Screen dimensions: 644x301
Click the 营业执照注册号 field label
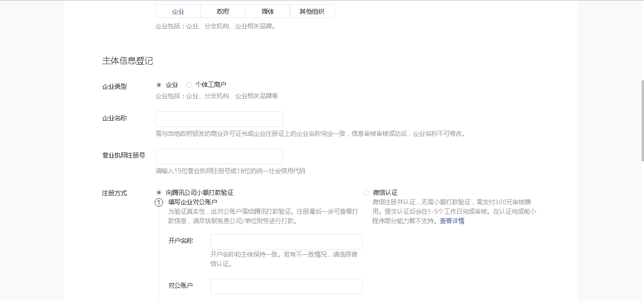pos(124,155)
